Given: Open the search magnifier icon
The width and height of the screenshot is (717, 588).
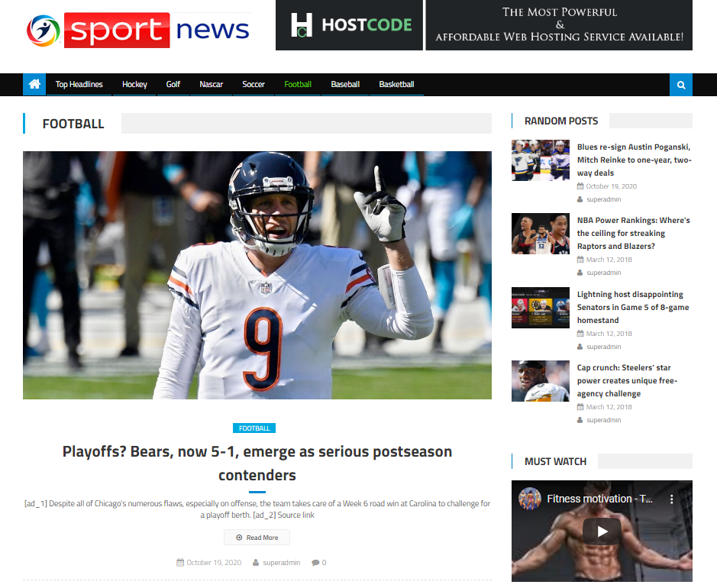Looking at the screenshot, I should 680,85.
